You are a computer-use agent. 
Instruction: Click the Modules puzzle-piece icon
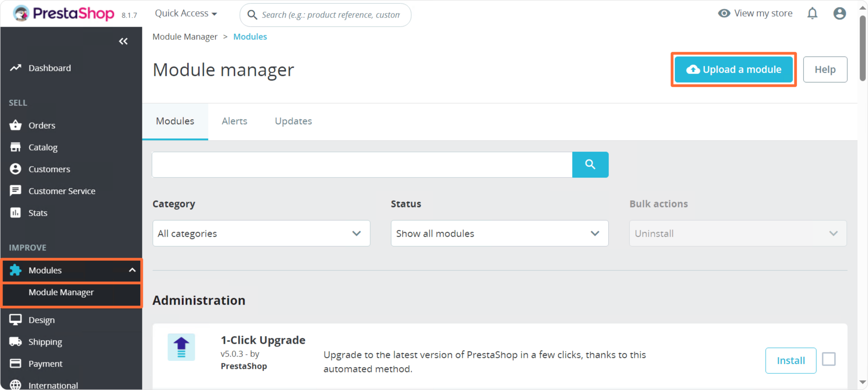tap(15, 270)
